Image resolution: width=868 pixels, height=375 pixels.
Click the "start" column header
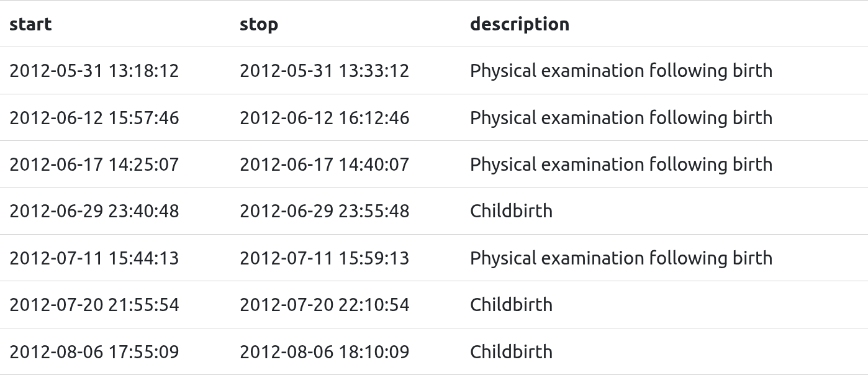(x=30, y=24)
